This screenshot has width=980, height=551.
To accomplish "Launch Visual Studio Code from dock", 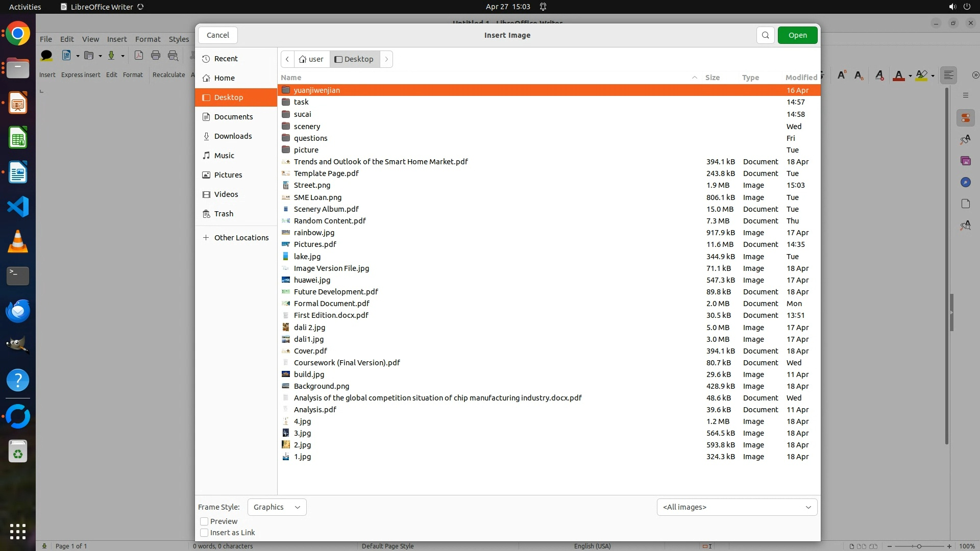I will 18,207.
